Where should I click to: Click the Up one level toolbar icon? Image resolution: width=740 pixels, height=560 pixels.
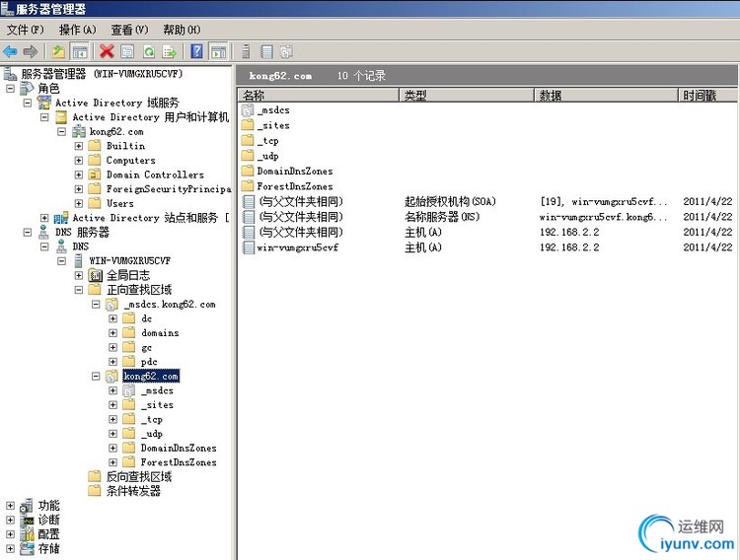point(58,51)
